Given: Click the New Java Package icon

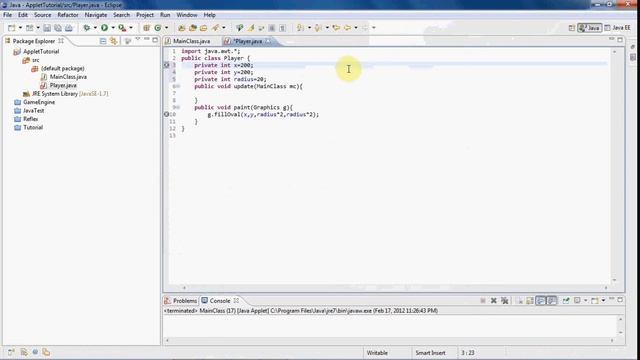Looking at the screenshot, I should tap(146, 28).
